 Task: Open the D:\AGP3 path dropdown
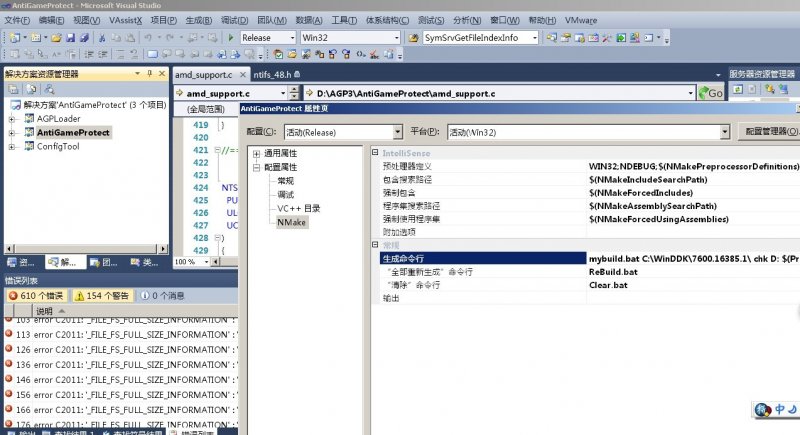tap(690, 93)
